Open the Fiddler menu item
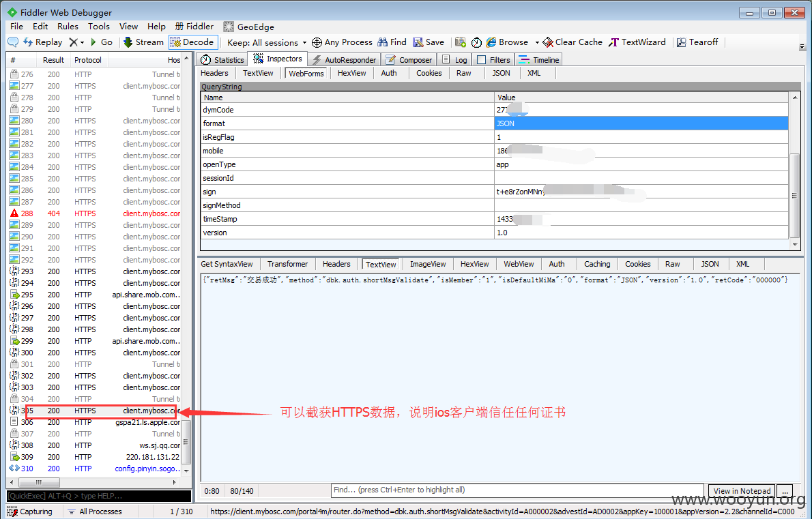Viewport: 812px width, 519px height. 194,27
